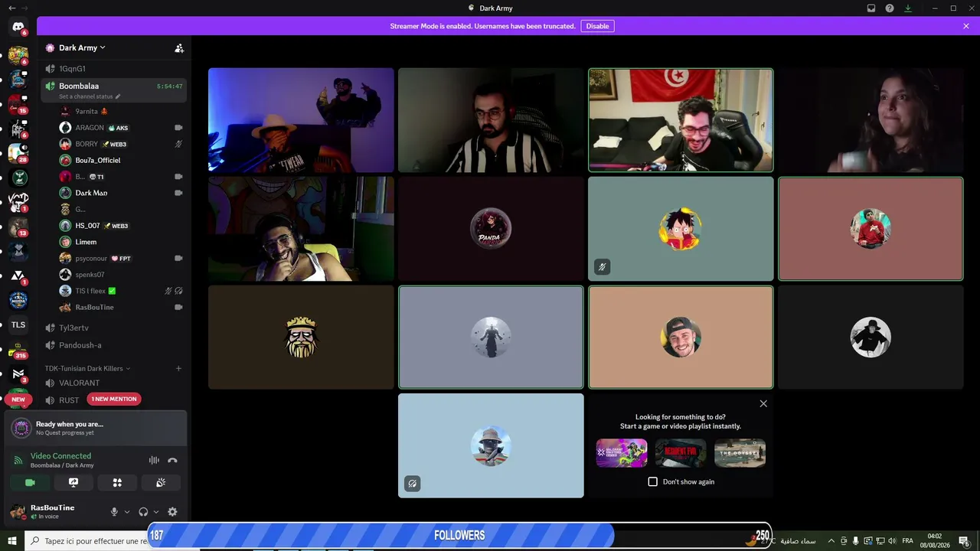The height and width of the screenshot is (551, 980).
Task: Select user ARAGON in voice list
Action: [121, 128]
